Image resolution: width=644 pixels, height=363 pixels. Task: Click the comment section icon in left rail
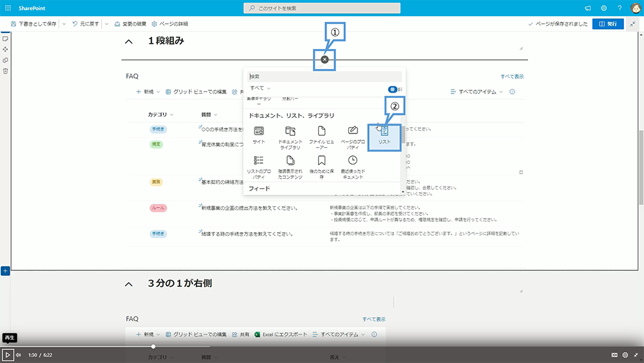tap(5, 39)
